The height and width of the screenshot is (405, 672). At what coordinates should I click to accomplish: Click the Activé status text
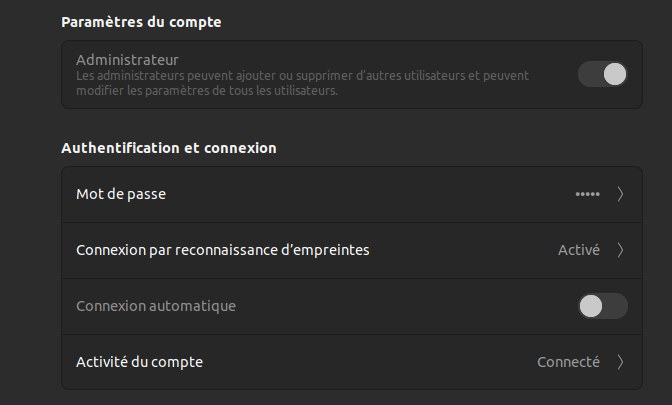(578, 250)
